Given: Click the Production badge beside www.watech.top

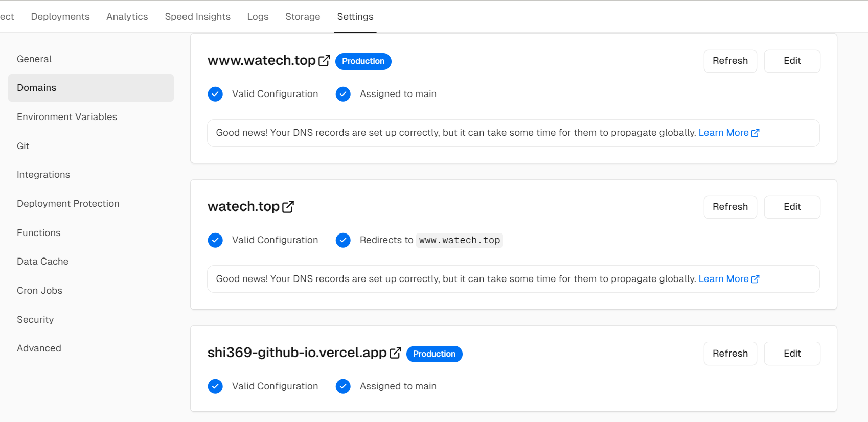Looking at the screenshot, I should pyautogui.click(x=363, y=61).
